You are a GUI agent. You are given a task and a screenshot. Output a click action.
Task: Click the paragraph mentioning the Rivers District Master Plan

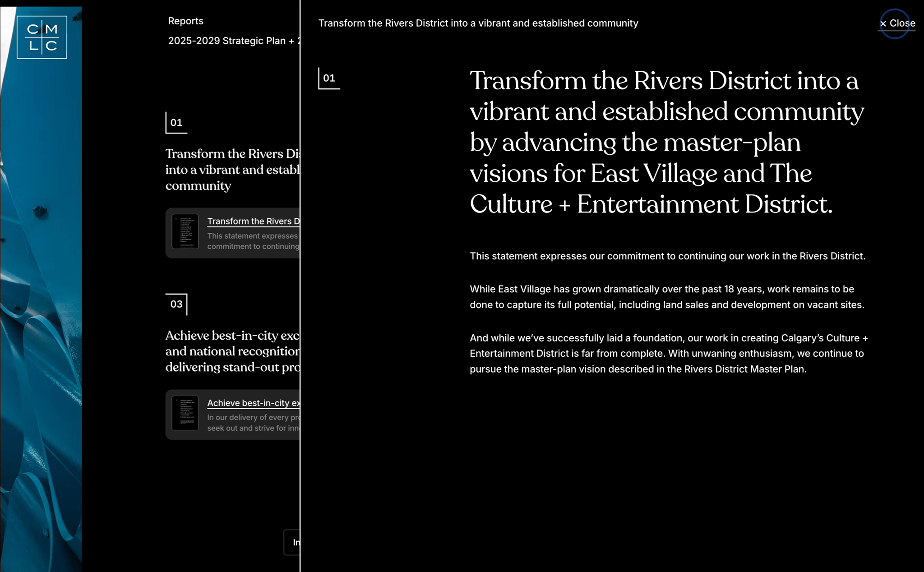coord(668,354)
